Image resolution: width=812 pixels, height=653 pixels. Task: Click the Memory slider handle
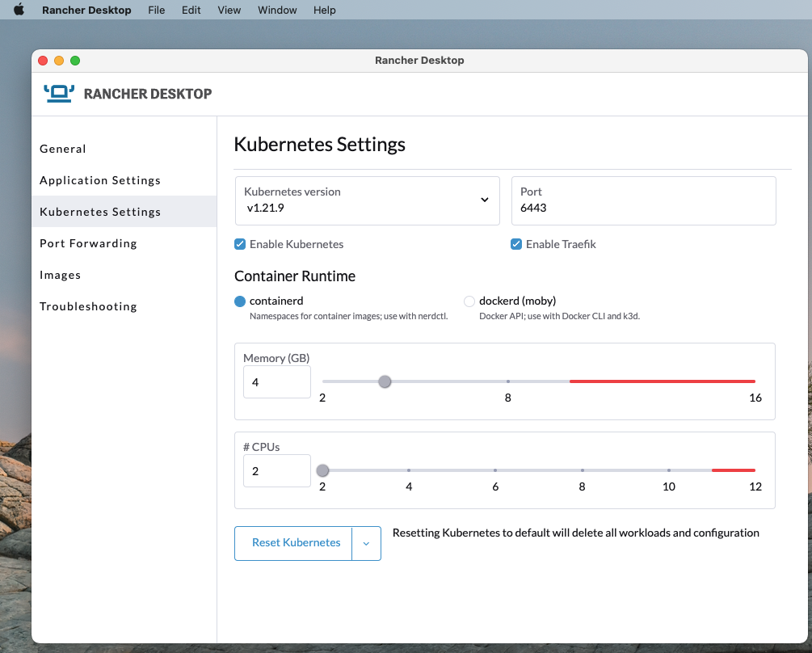(x=385, y=381)
